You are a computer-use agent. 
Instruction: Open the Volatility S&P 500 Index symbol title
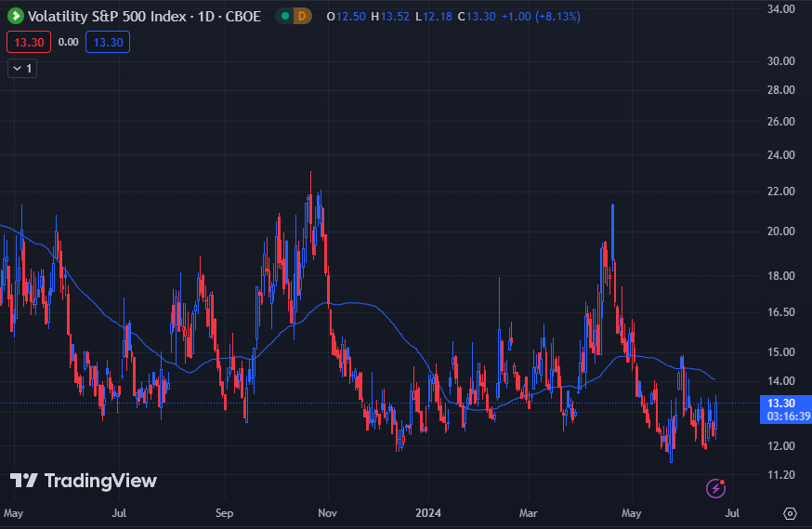pyautogui.click(x=144, y=17)
